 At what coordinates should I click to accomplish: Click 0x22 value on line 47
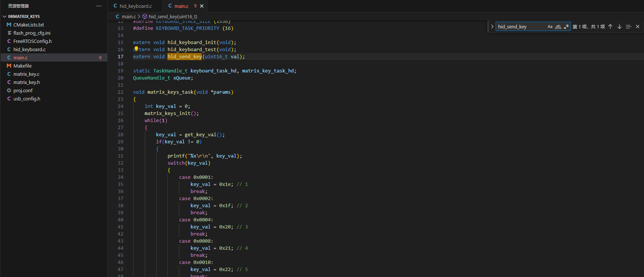(x=225, y=270)
